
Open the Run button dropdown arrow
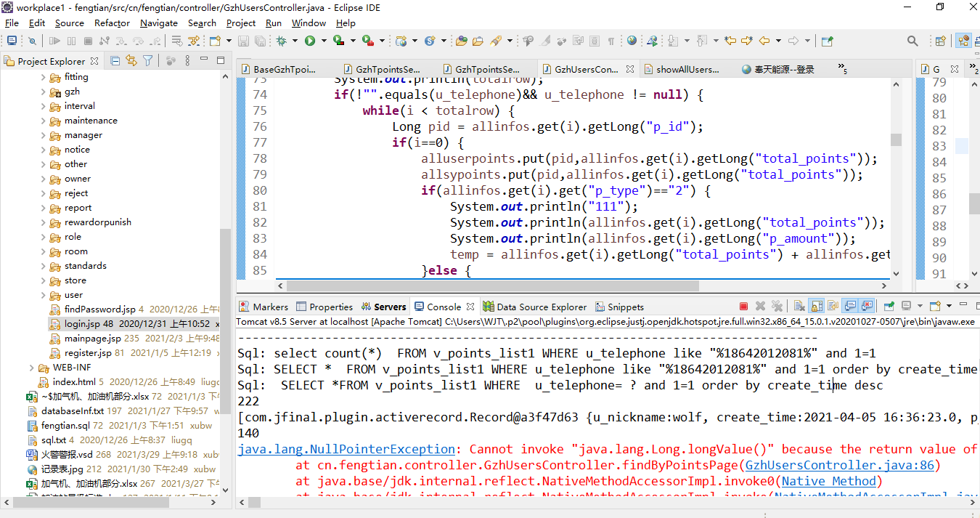point(323,41)
